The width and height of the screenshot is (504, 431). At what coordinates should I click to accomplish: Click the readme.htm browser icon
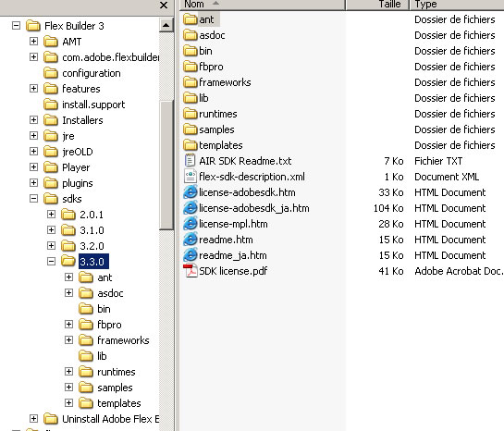[190, 240]
